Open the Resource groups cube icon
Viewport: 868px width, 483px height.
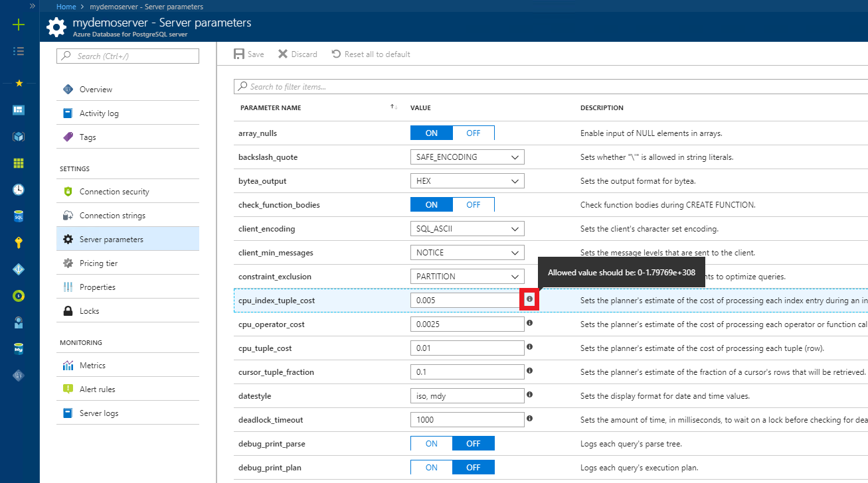[x=19, y=136]
